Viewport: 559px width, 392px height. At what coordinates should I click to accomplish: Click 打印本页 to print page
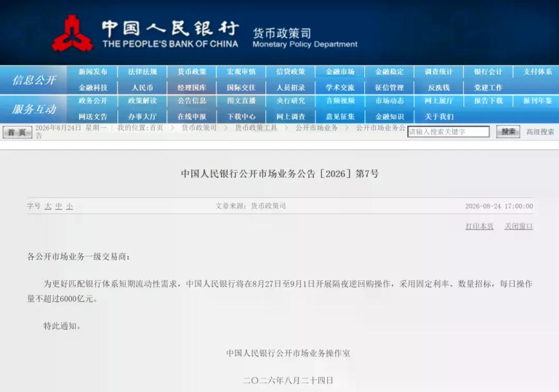point(479,226)
